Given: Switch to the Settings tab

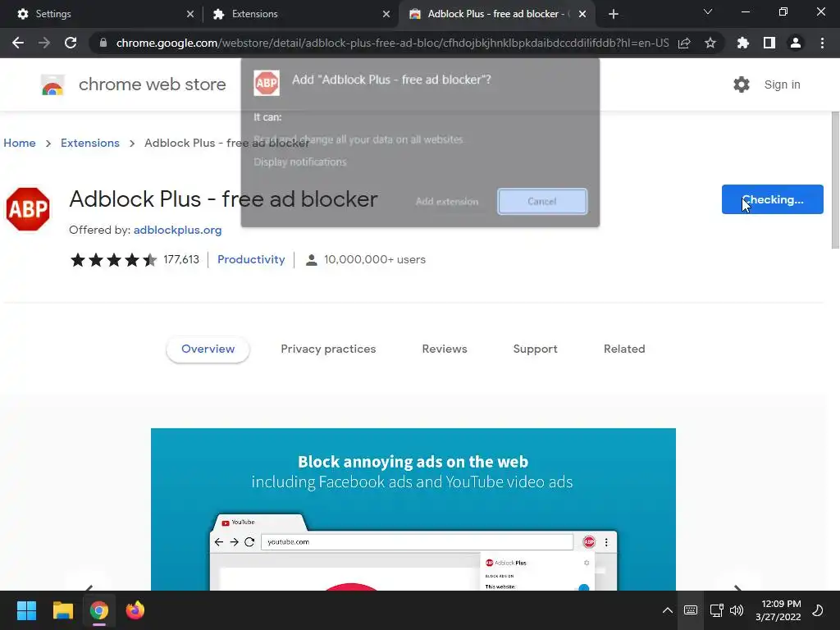Looking at the screenshot, I should point(102,14).
